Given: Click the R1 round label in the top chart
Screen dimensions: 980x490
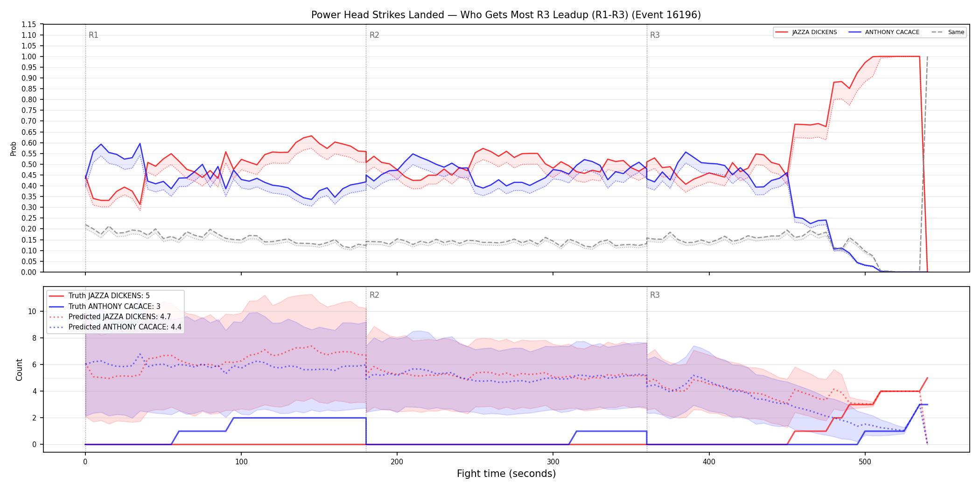Looking at the screenshot, I should pos(93,35).
